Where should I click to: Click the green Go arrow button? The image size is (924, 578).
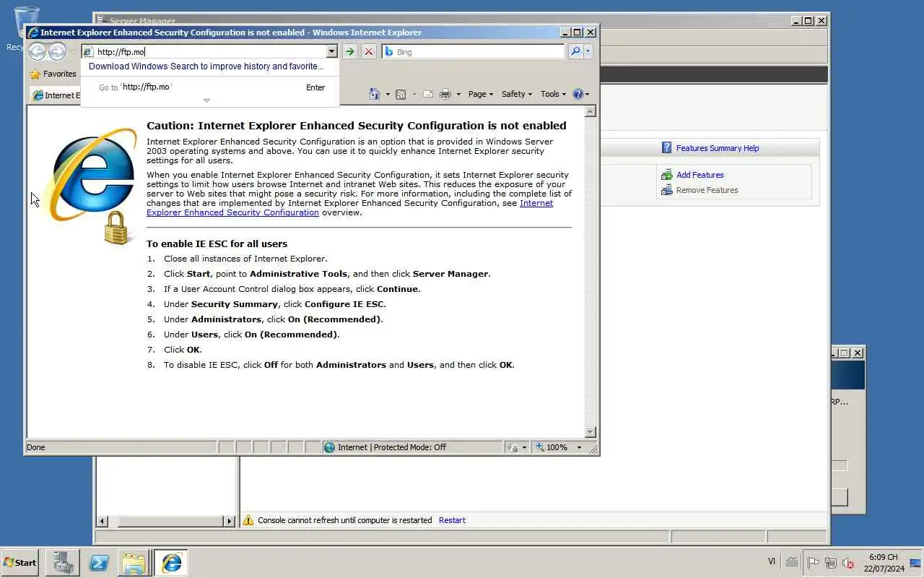pyautogui.click(x=350, y=51)
